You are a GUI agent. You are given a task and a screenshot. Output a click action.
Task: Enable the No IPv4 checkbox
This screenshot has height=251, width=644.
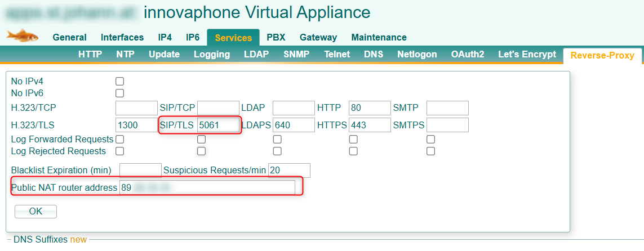point(119,82)
